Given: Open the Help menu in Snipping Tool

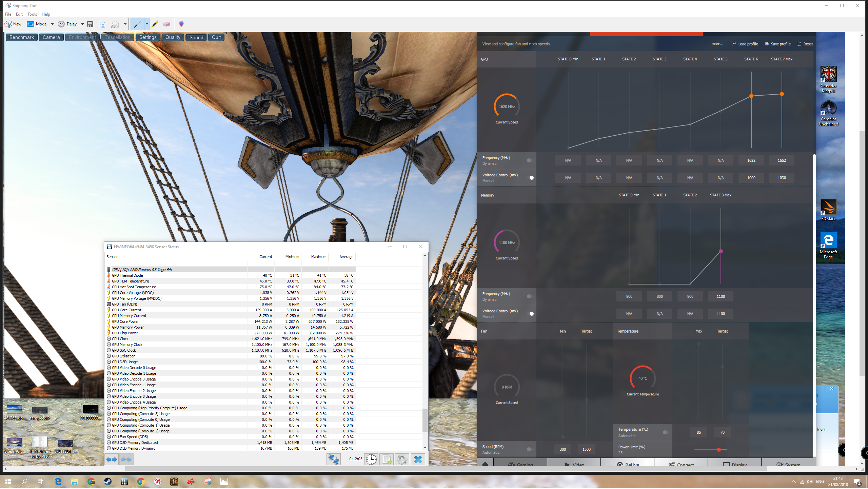Looking at the screenshot, I should [x=46, y=14].
